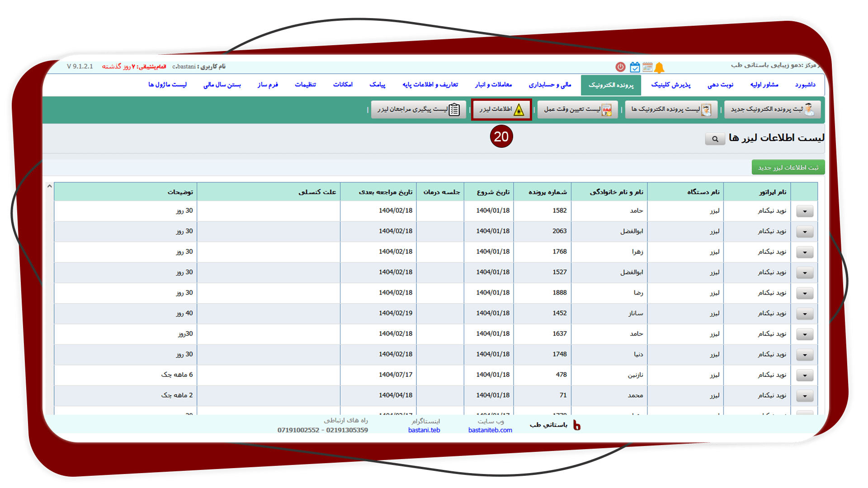Expand row actions for file number 1768
This screenshot has height=488, width=868.
(805, 252)
